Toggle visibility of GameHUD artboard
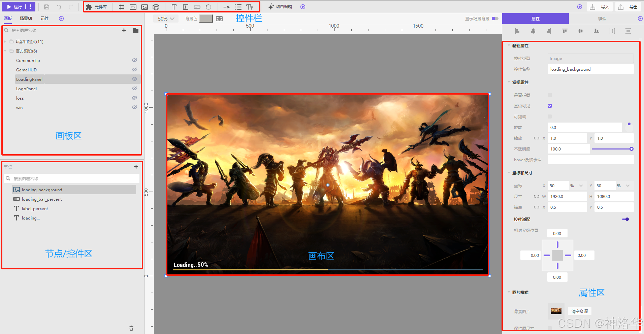 [x=134, y=70]
